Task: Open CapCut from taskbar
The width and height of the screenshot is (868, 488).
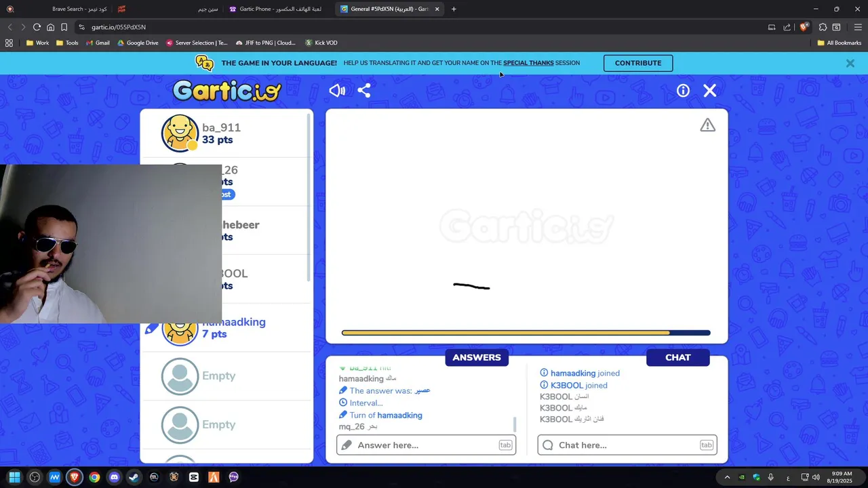Action: [x=194, y=477]
